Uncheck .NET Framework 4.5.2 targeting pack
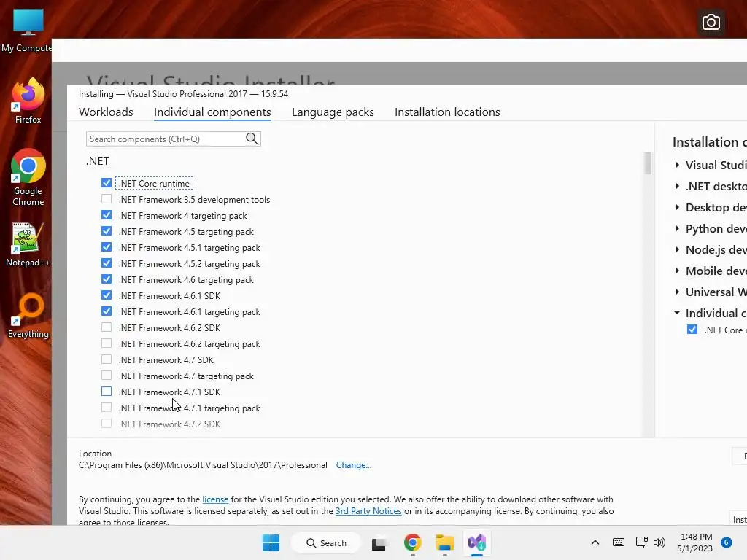Image resolution: width=747 pixels, height=560 pixels. (x=107, y=263)
